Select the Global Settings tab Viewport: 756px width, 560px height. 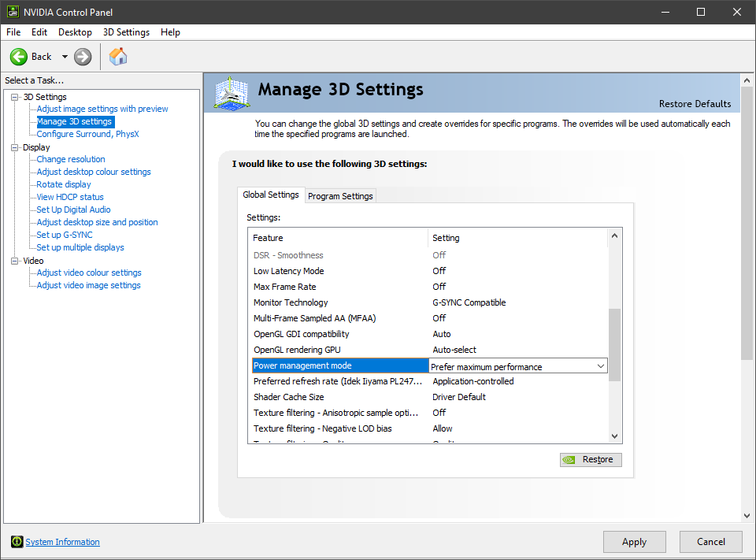tap(271, 195)
